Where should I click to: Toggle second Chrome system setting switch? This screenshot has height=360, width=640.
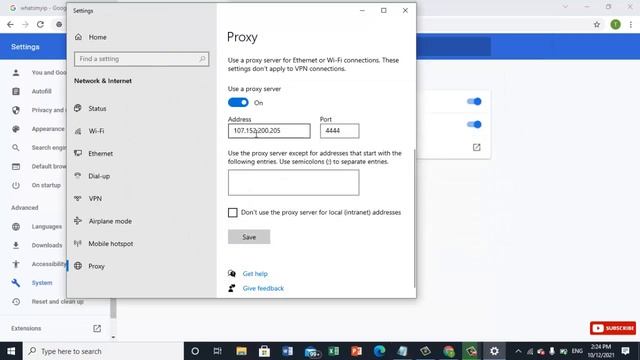coord(474,124)
